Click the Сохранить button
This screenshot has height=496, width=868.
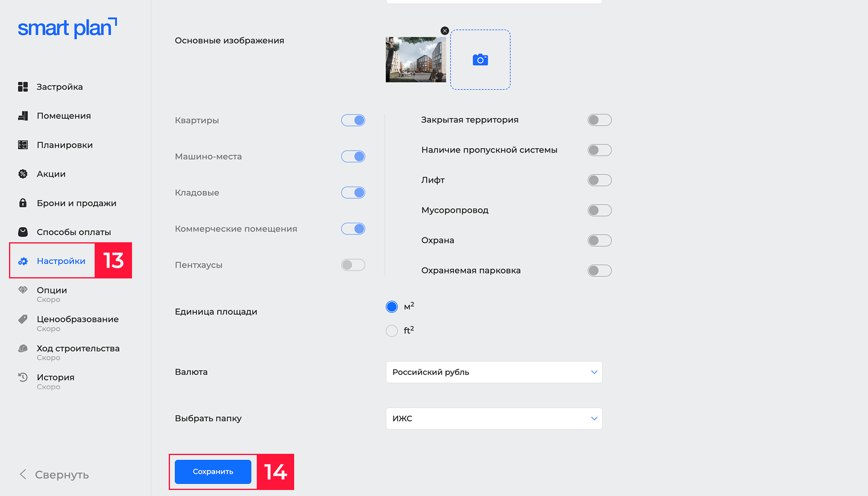coord(213,471)
